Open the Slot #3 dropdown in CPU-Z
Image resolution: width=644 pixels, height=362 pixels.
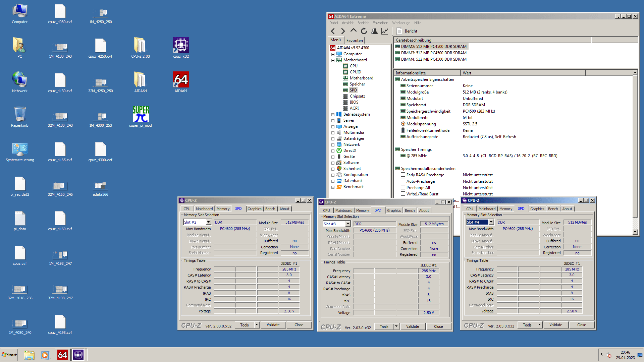coord(348,224)
